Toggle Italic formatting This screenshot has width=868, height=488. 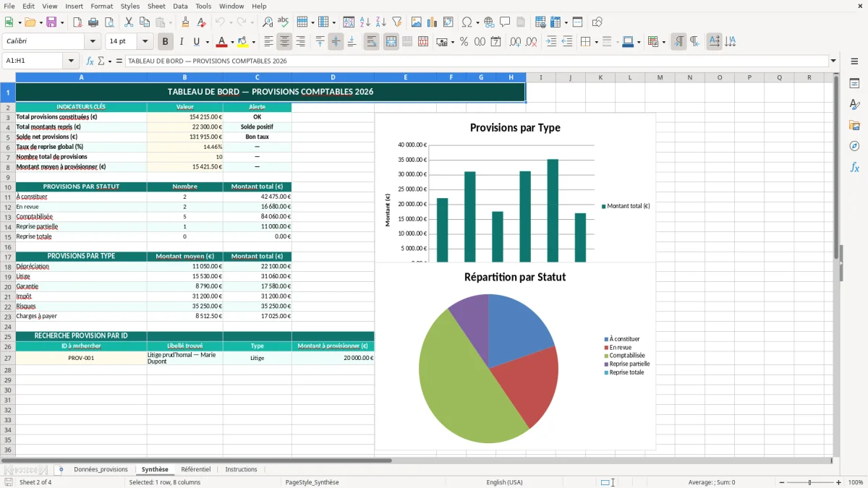tap(182, 42)
